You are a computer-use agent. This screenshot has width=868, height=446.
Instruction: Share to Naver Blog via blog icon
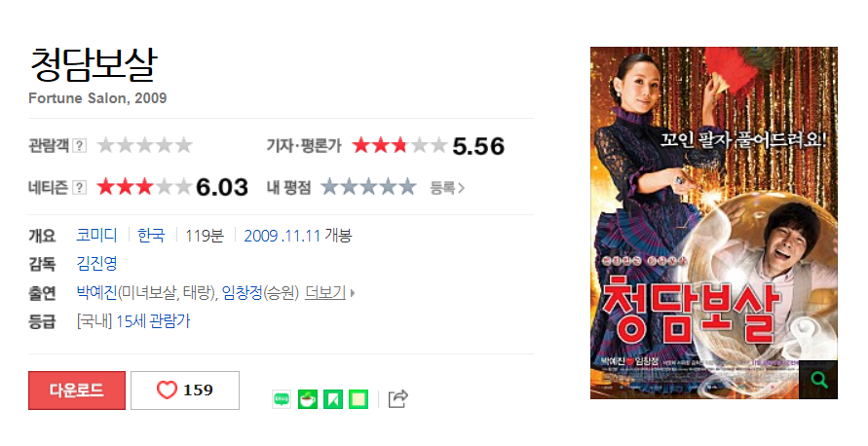[282, 399]
